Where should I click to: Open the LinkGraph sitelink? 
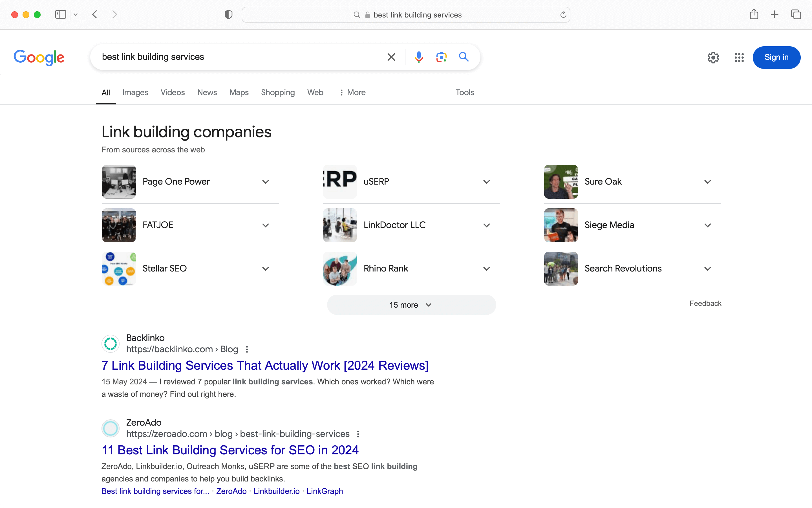(325, 491)
